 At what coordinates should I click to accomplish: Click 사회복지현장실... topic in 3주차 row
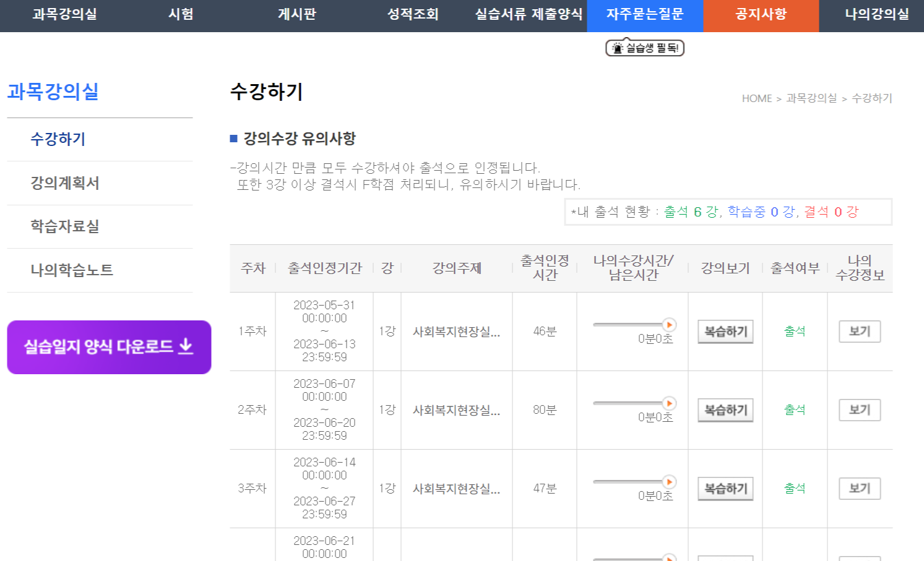[457, 489]
